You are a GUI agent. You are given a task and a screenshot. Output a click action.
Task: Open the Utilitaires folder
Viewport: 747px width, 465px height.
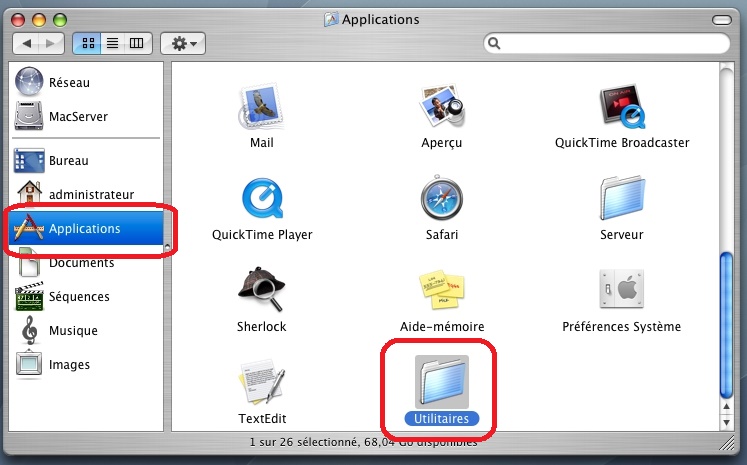tap(442, 381)
